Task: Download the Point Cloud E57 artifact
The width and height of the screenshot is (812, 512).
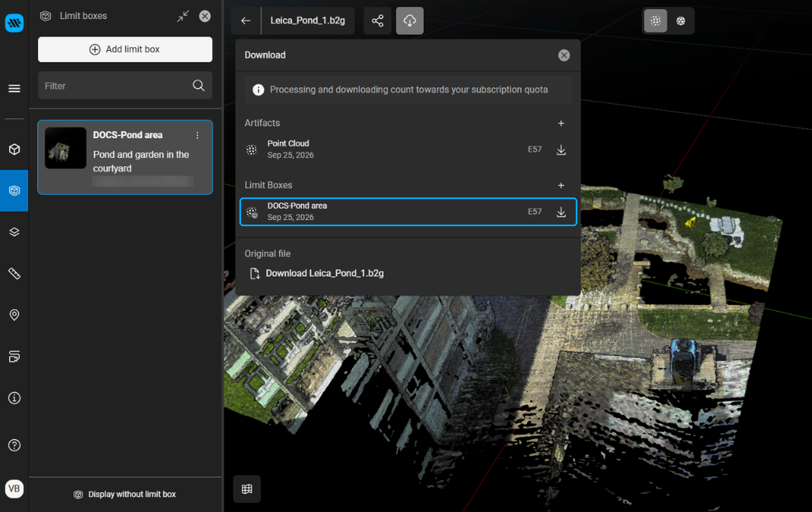Action: (x=561, y=150)
